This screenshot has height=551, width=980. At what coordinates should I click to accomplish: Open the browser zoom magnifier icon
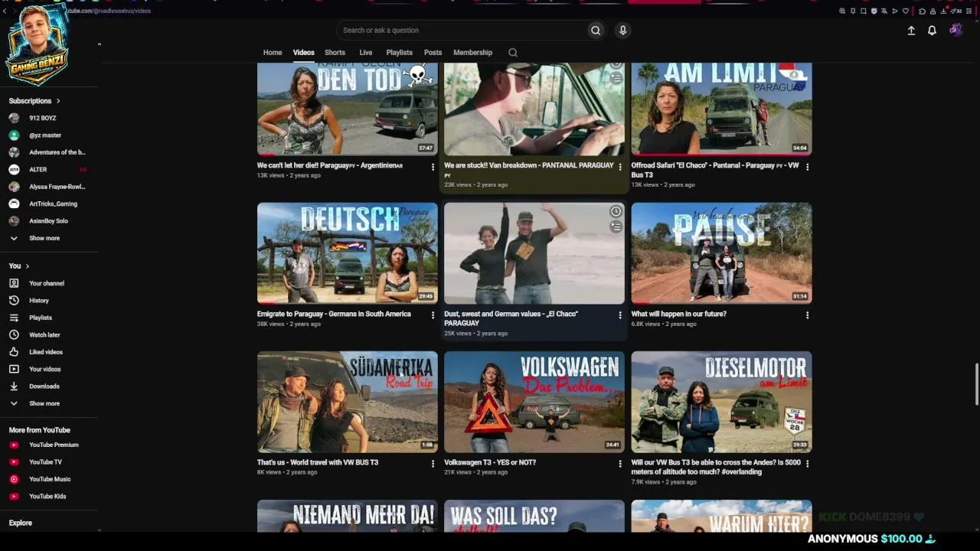pos(842,11)
